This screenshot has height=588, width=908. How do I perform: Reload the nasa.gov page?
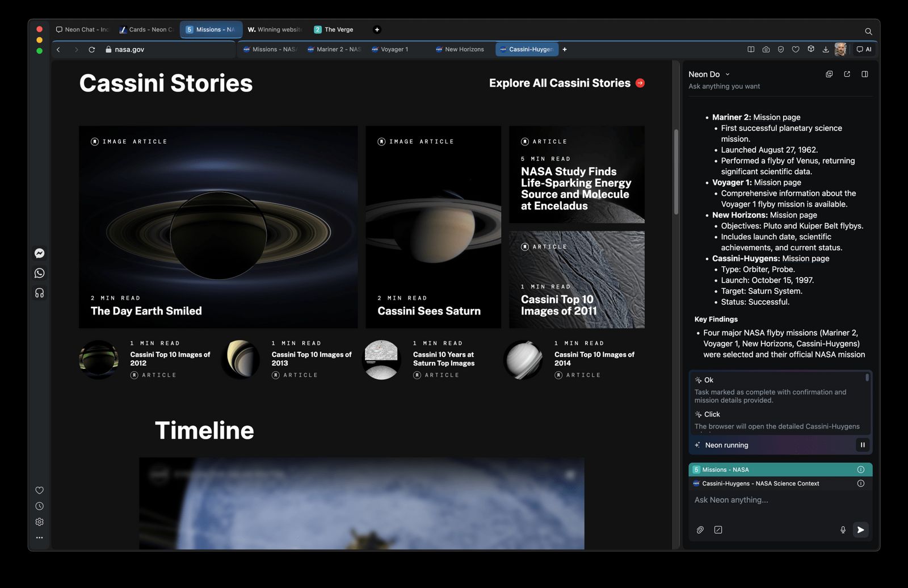click(x=92, y=49)
